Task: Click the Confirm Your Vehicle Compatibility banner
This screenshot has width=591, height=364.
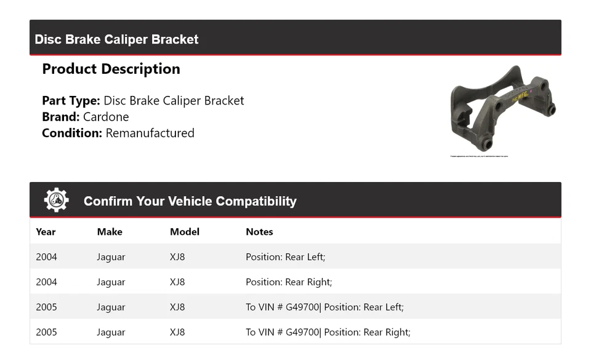Action: (190, 201)
